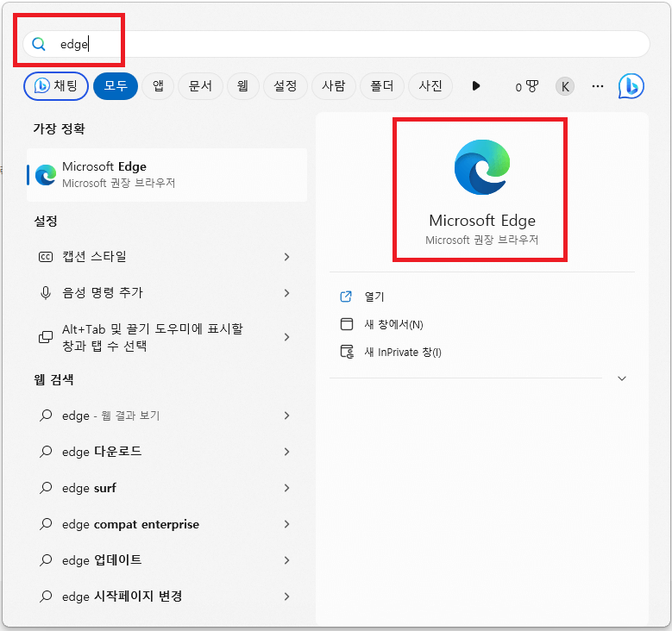Click the new window icon beside 새 창에서
The height and width of the screenshot is (631, 672).
click(346, 324)
